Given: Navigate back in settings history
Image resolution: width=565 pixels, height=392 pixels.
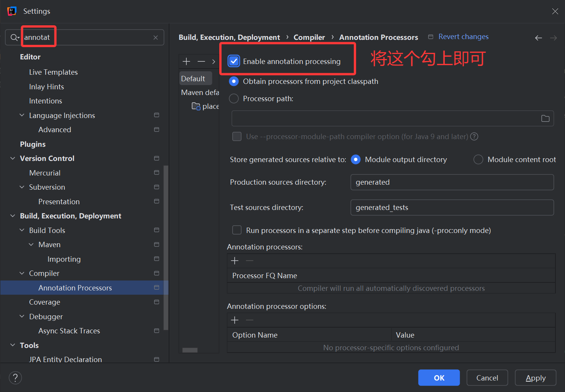Looking at the screenshot, I should point(539,38).
